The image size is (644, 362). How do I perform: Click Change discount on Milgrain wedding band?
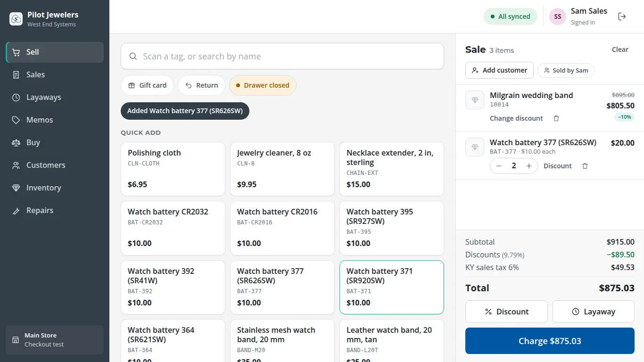pos(516,118)
